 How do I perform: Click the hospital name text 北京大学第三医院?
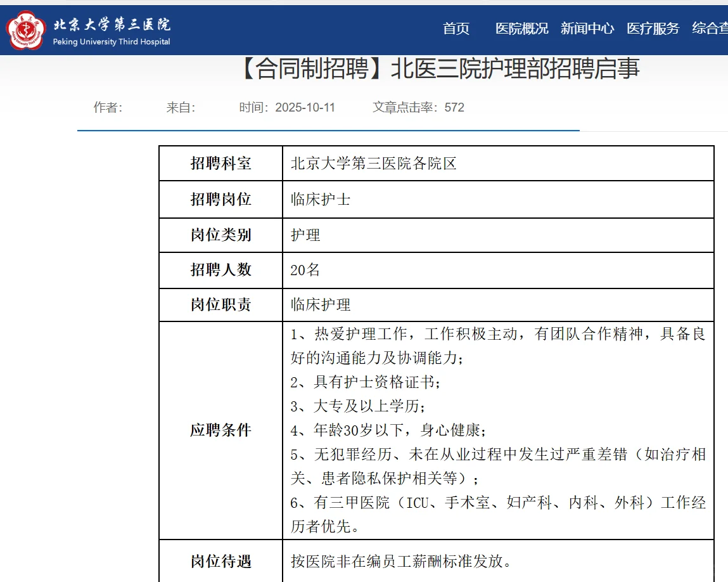pos(112,24)
